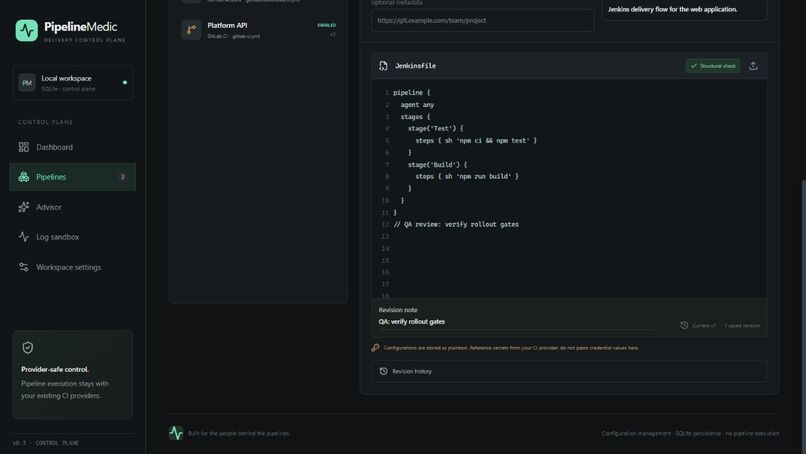Click the '1 saved revision' text
This screenshot has width=806, height=454.
[x=742, y=325]
